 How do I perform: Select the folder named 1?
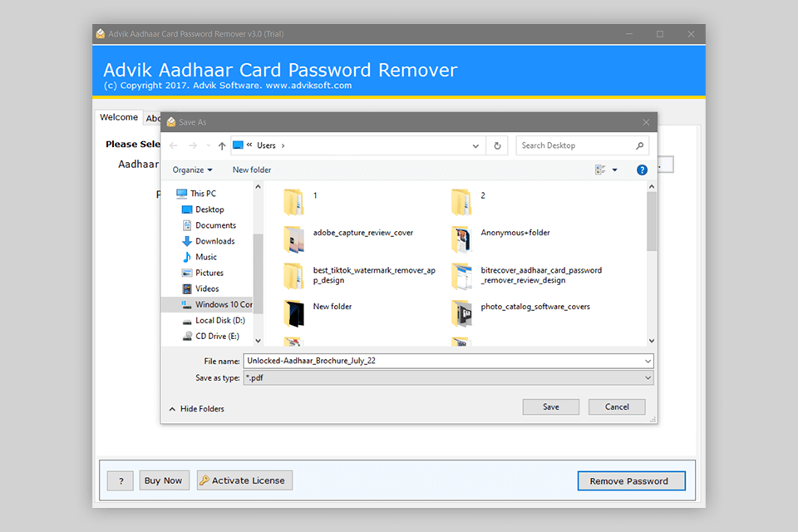point(300,201)
